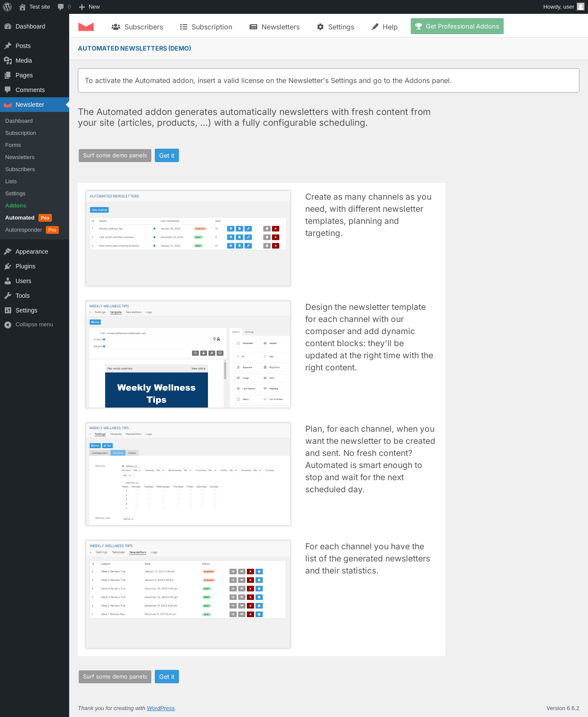Click the 'Create as many channels' description

368,215
